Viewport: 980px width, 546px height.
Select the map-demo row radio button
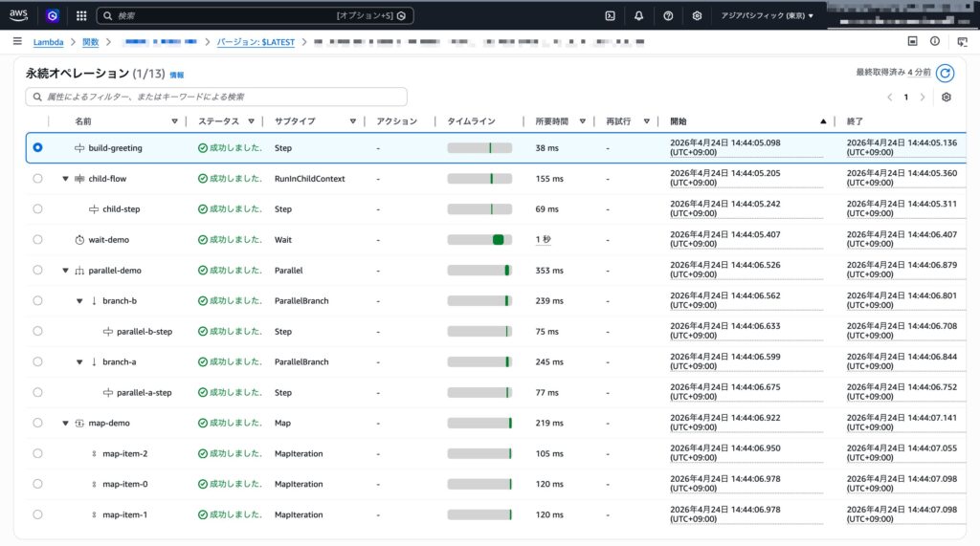(x=37, y=424)
